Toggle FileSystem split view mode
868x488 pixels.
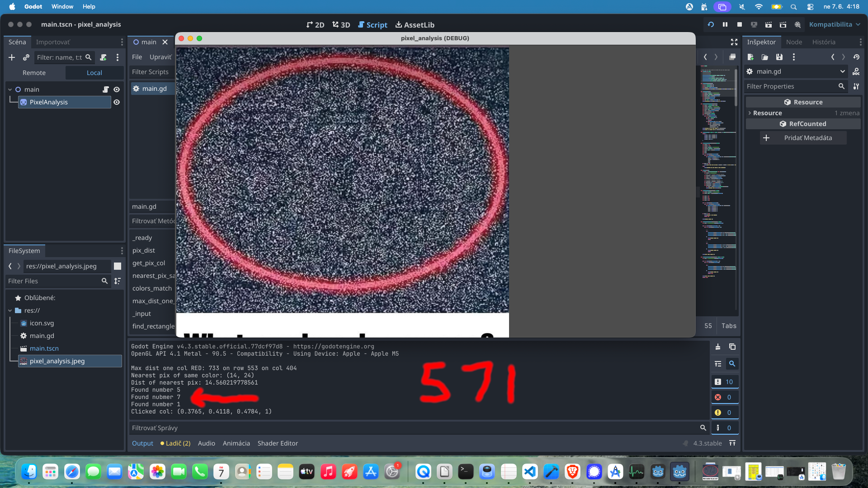118,266
